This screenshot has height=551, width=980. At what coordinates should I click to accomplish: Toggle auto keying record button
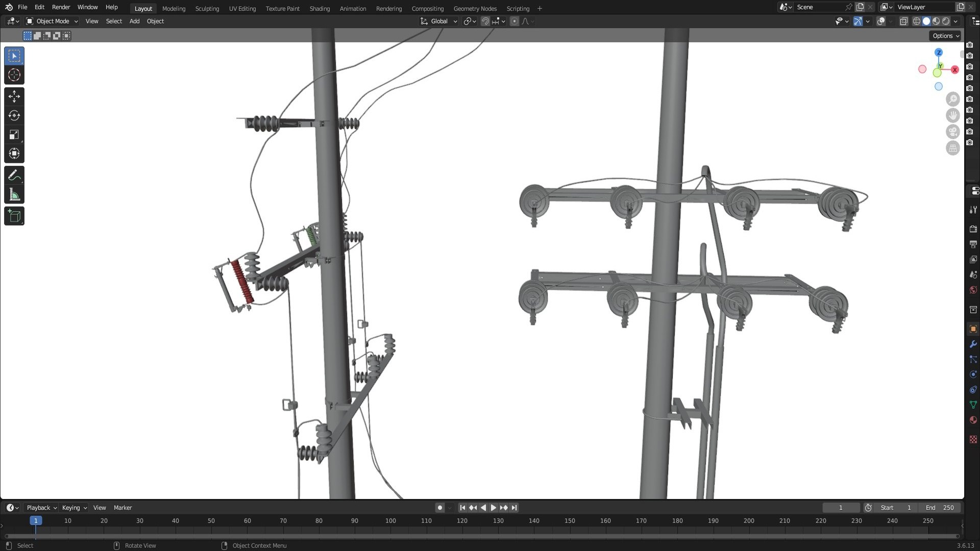(x=440, y=508)
